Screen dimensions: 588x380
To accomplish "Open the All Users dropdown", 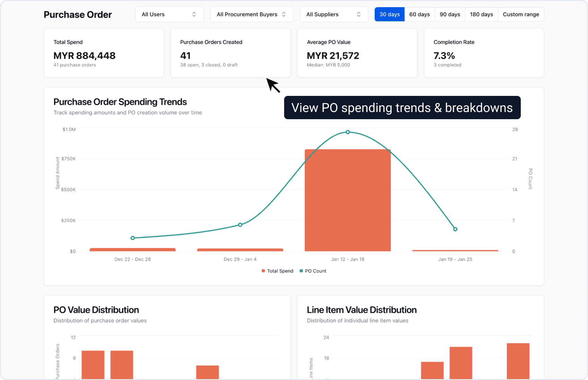I will click(x=169, y=14).
